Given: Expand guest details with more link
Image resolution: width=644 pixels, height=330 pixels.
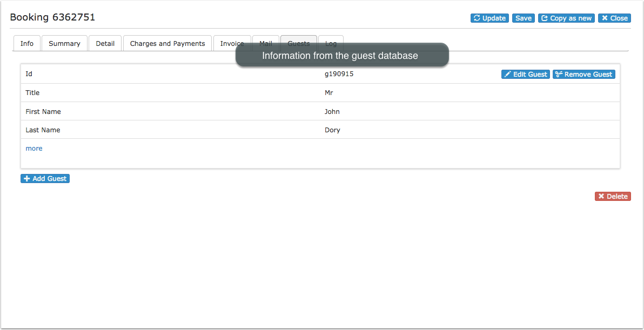Looking at the screenshot, I should click(34, 148).
